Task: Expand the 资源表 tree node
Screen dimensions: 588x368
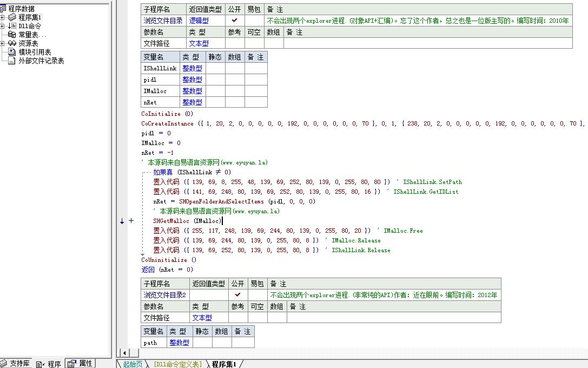Action: (2, 43)
